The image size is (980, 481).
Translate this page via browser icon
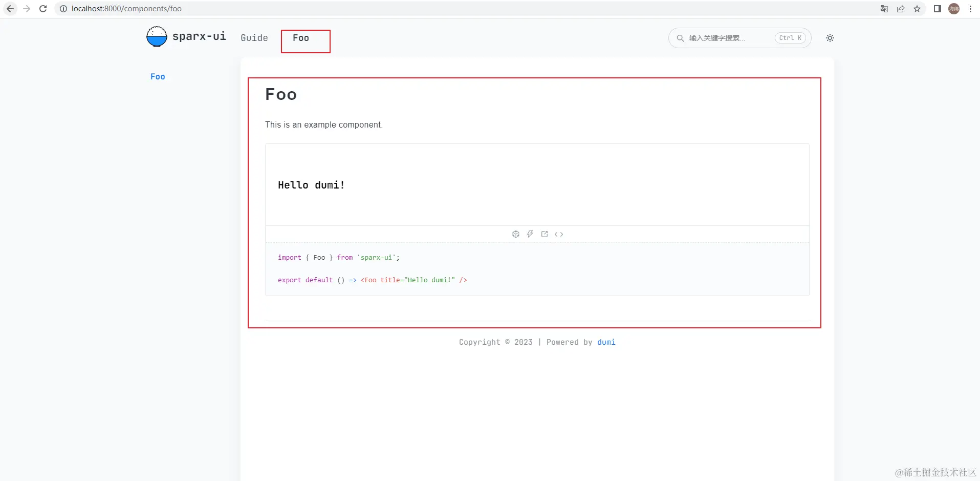tap(884, 9)
